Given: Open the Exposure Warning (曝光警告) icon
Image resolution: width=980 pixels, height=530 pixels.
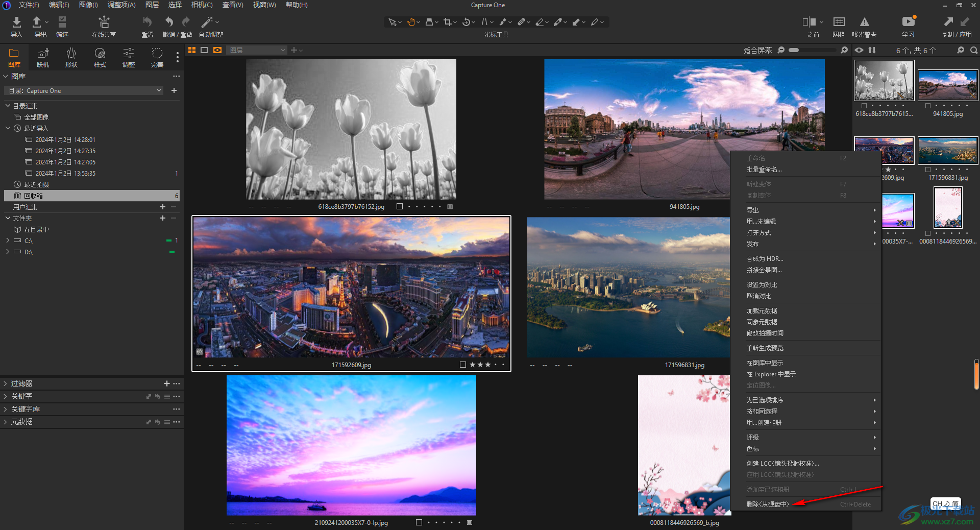Looking at the screenshot, I should (864, 22).
